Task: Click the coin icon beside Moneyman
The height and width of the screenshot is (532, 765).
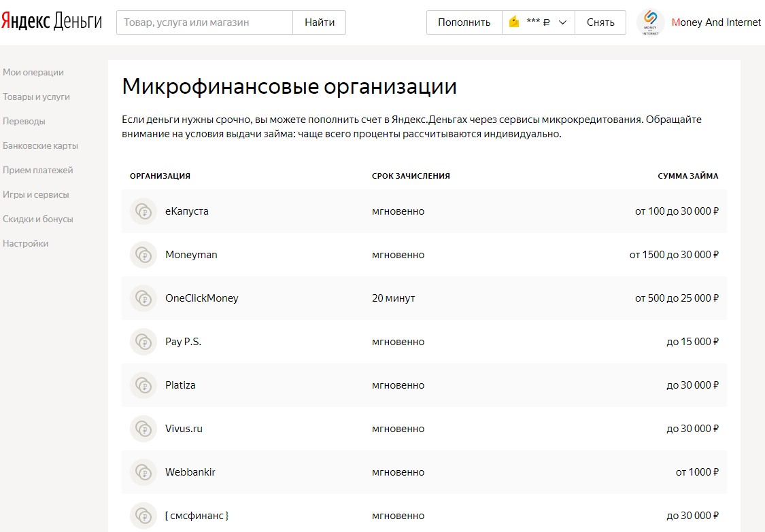Action: [x=143, y=255]
